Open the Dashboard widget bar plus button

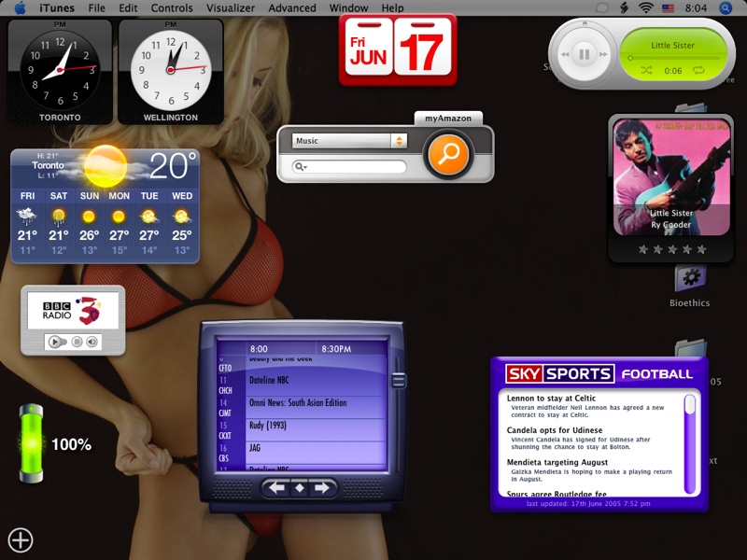coord(21,539)
